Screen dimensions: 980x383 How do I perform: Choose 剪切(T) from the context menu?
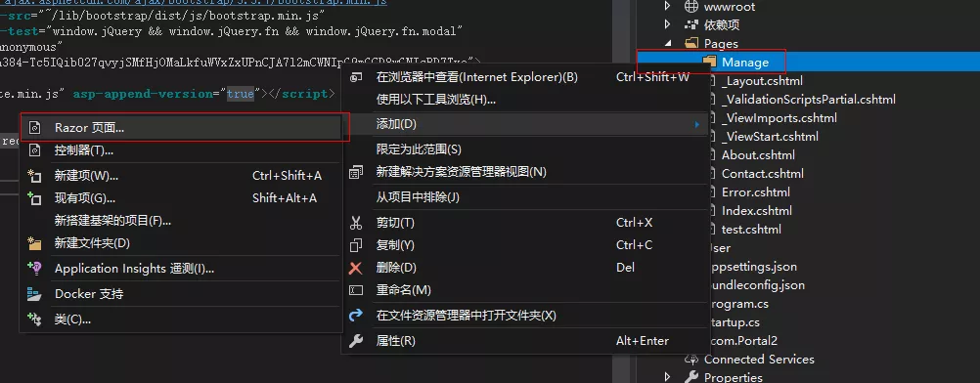(x=525, y=223)
